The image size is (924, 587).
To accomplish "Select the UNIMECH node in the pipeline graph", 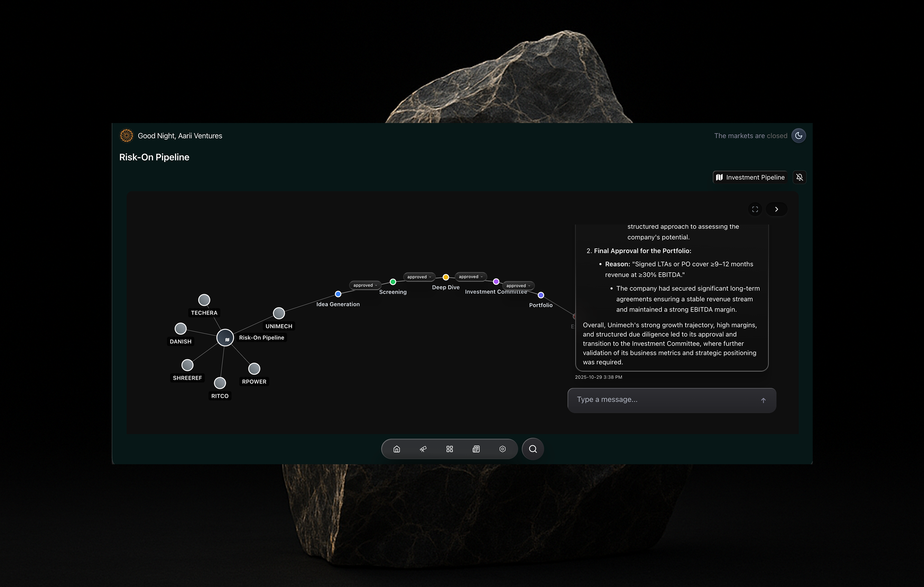I will (x=279, y=313).
